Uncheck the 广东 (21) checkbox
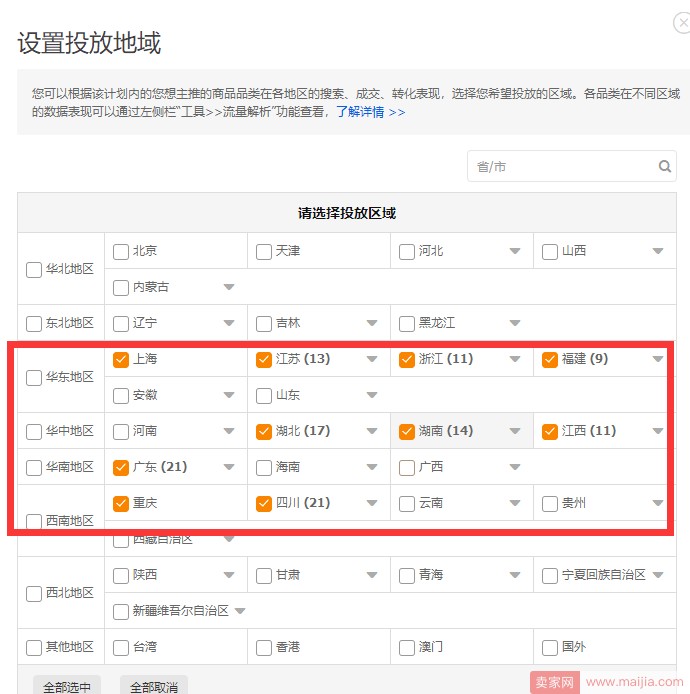 point(121,467)
